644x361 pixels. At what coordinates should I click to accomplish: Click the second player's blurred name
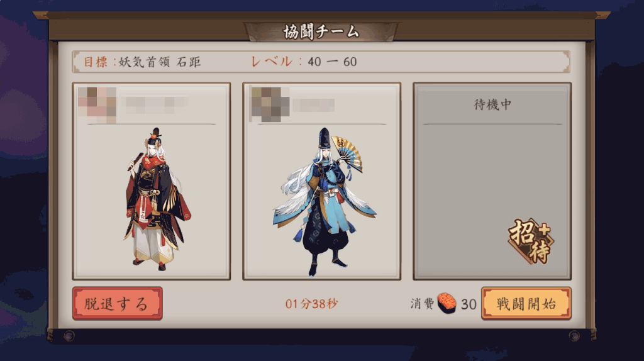point(314,105)
